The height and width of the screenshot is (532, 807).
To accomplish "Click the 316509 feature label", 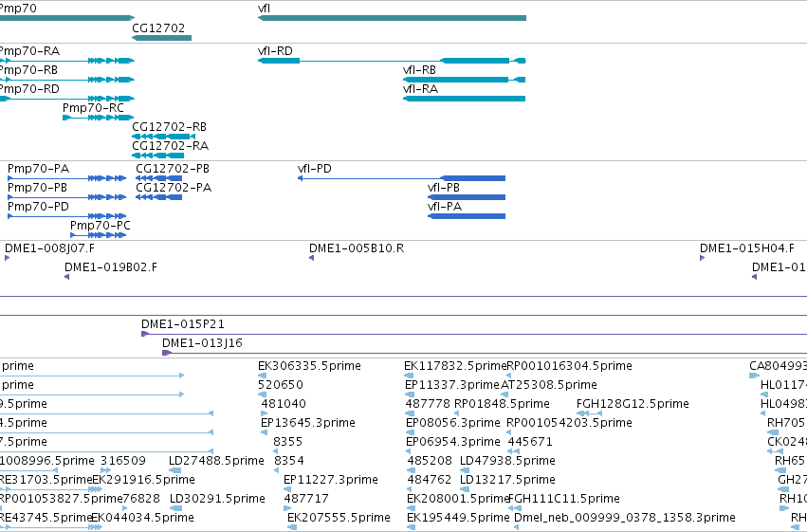I will [123, 461].
